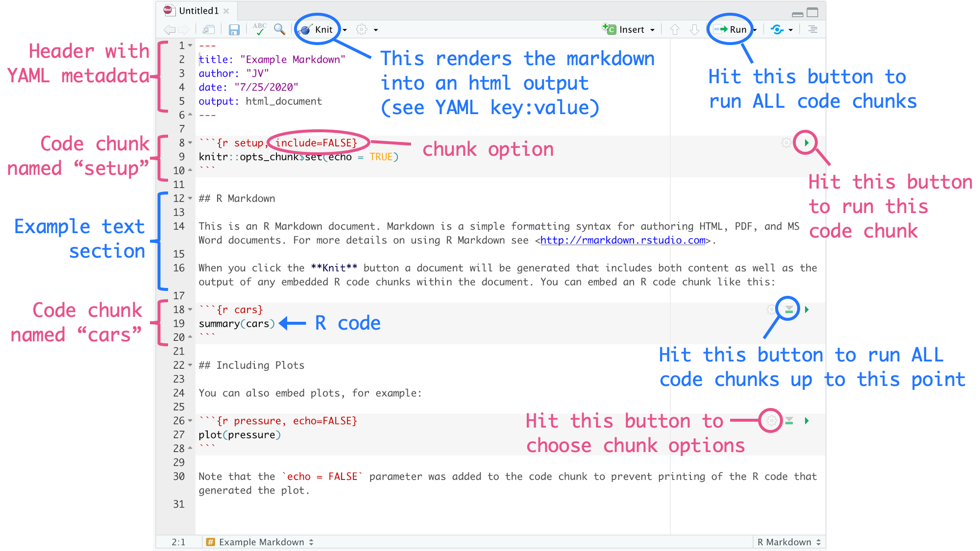Close the Untitled1 tab
This screenshot has width=980, height=551.
click(226, 11)
